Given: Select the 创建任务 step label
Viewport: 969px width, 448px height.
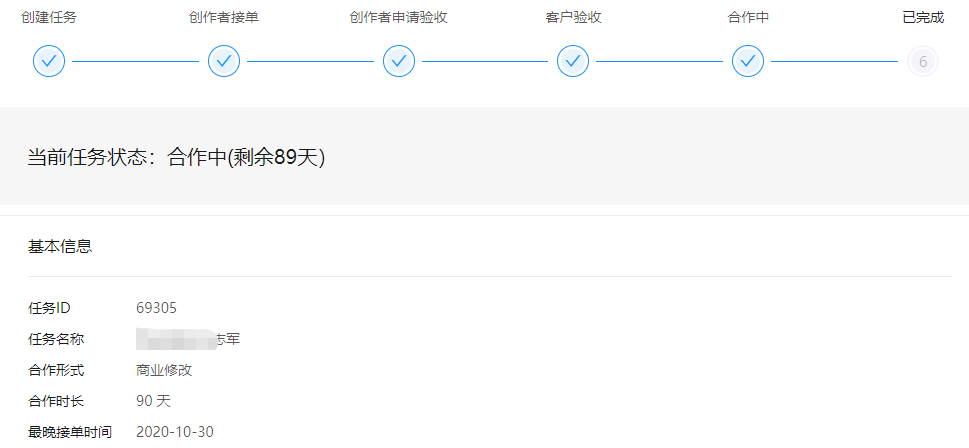Looking at the screenshot, I should click(49, 17).
